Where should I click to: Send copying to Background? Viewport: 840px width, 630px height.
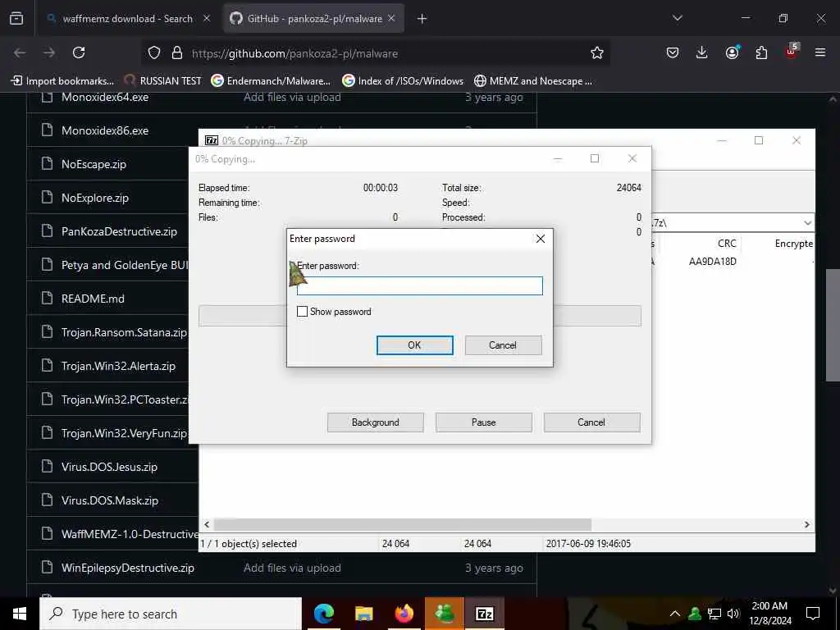tap(376, 422)
